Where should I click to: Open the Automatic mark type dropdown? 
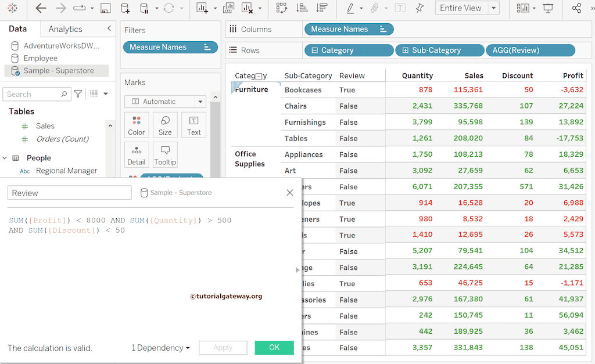(200, 102)
